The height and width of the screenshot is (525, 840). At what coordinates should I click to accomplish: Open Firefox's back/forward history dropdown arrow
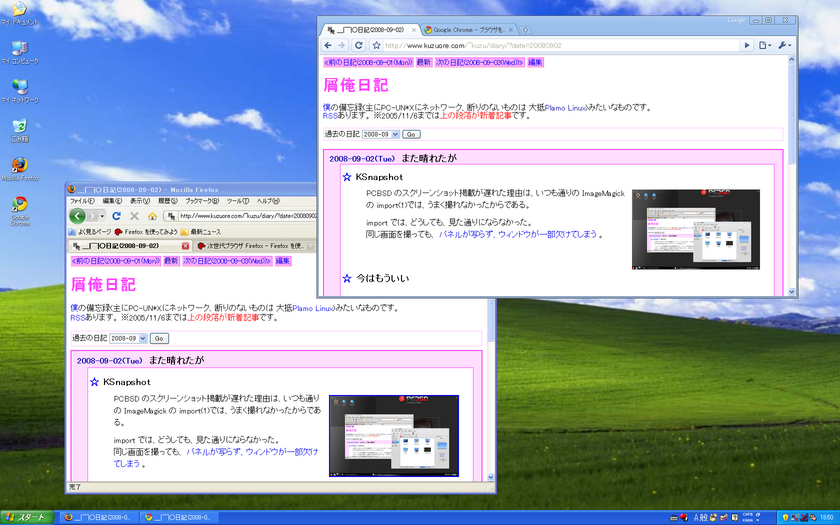(x=102, y=216)
